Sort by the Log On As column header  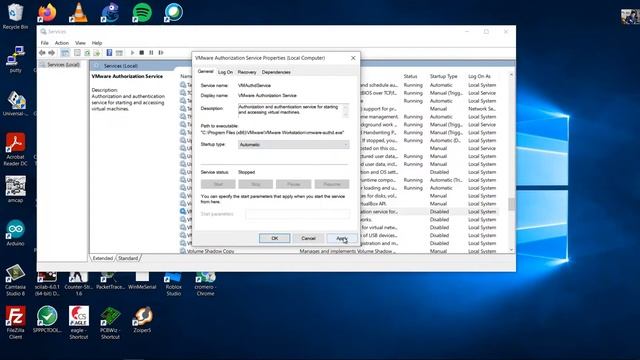480,76
